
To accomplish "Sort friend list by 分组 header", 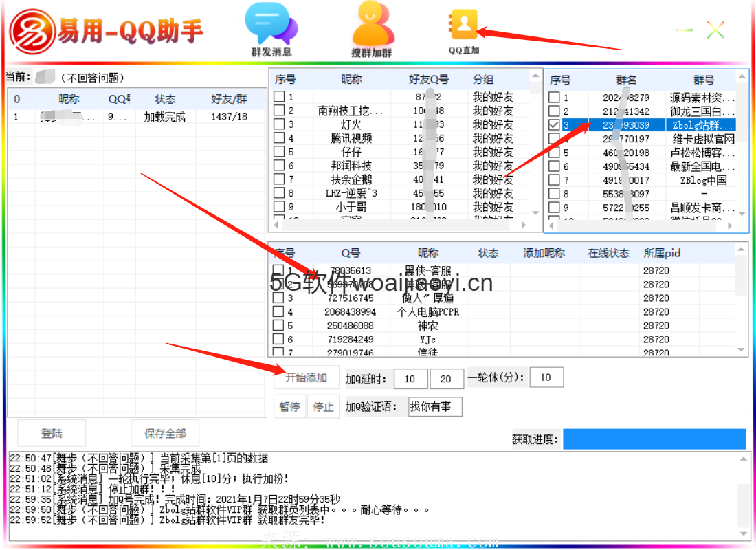I will click(x=483, y=79).
